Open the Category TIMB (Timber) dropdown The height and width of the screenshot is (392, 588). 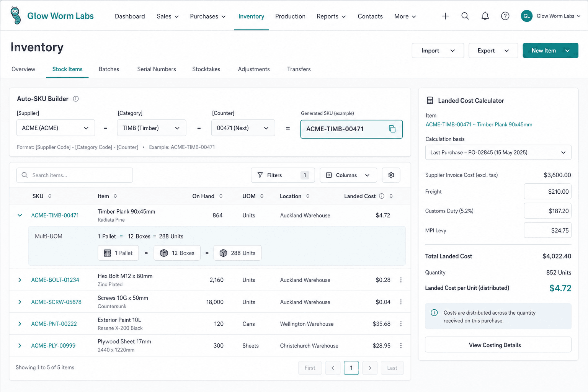pyautogui.click(x=151, y=128)
